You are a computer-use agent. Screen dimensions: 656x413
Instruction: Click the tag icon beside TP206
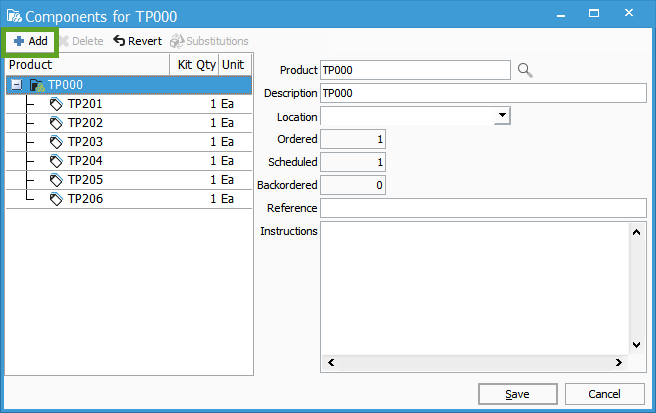pyautogui.click(x=56, y=199)
